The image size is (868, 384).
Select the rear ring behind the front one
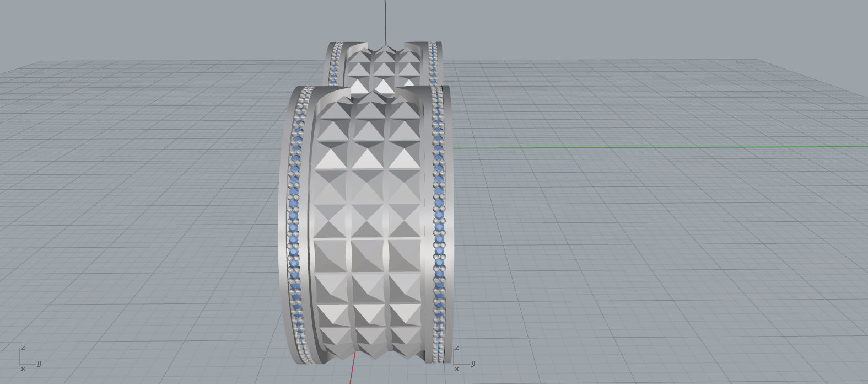click(384, 63)
